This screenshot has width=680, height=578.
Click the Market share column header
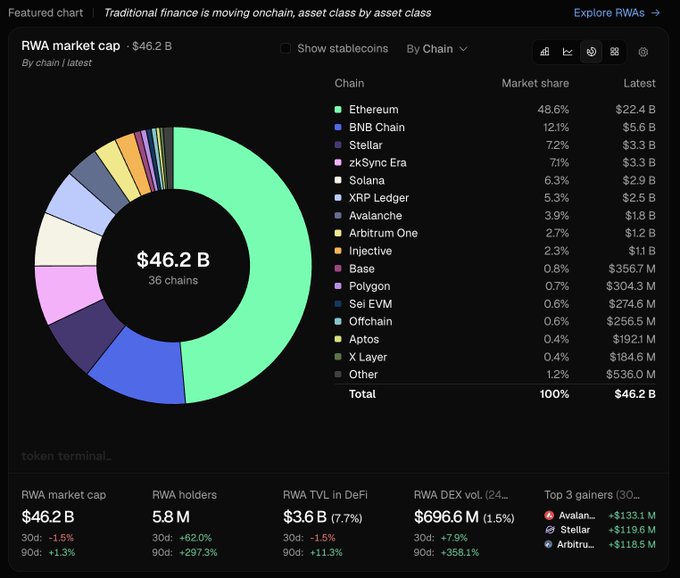tap(535, 83)
